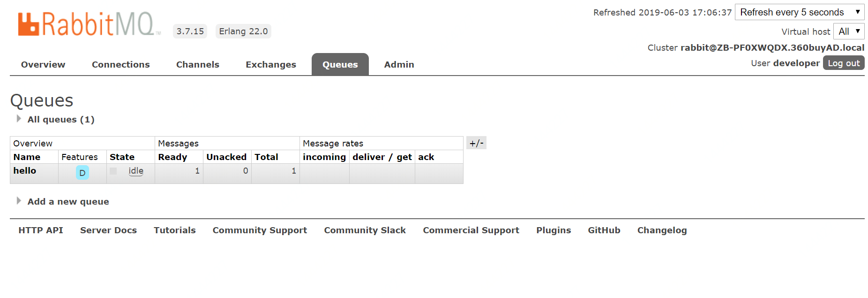868x298 pixels.
Task: Open the Admin tab
Action: (x=399, y=65)
